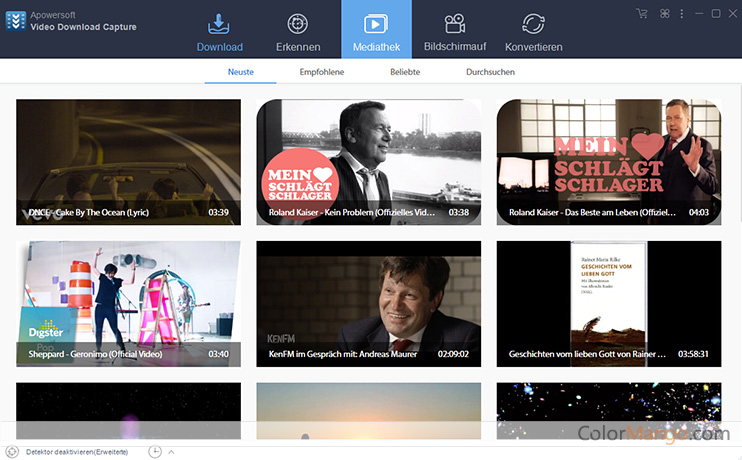Click the Apowersoft app logo

[16, 21]
